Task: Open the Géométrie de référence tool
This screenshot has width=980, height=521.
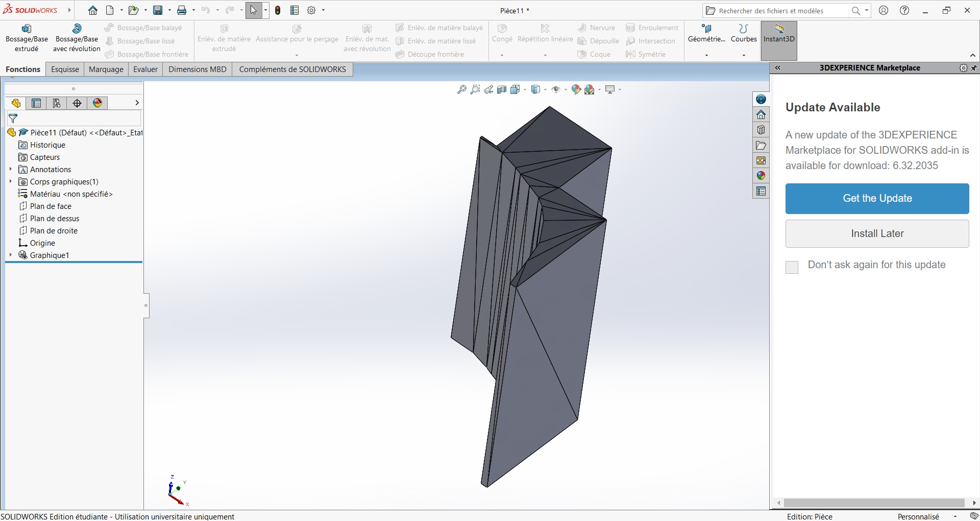Action: (706, 34)
